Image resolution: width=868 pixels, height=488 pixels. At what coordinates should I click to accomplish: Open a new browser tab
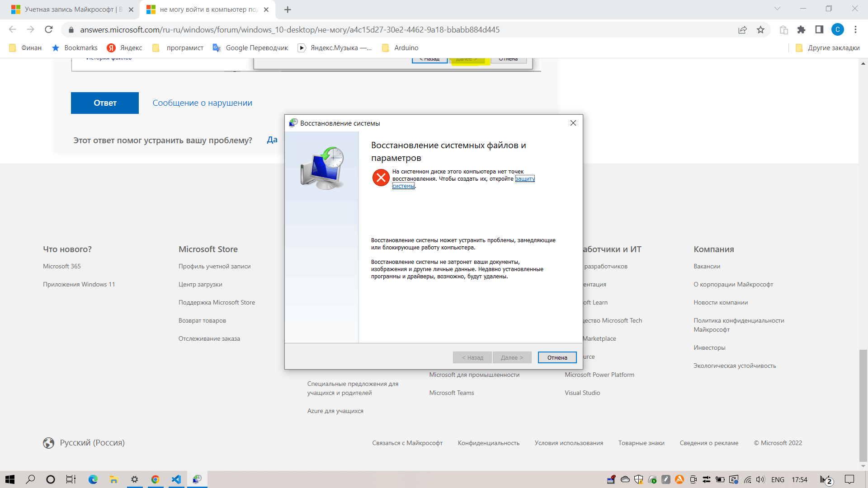[x=288, y=9]
